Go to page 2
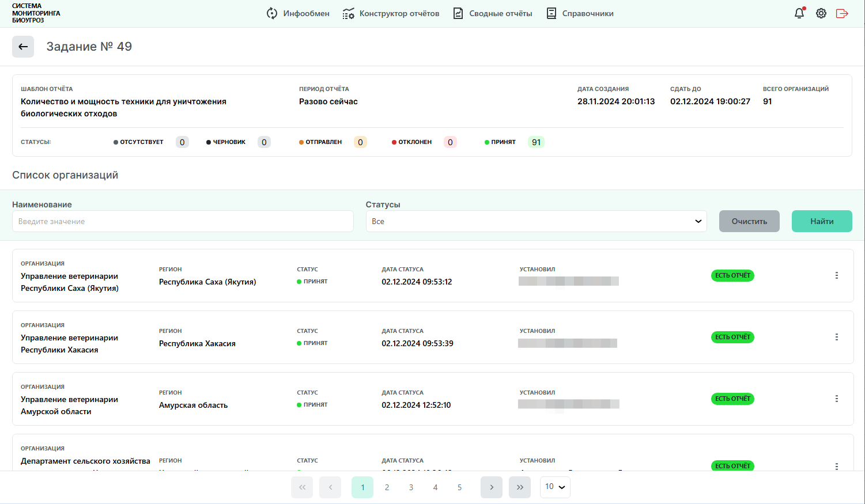The height and width of the screenshot is (504, 865). click(387, 487)
